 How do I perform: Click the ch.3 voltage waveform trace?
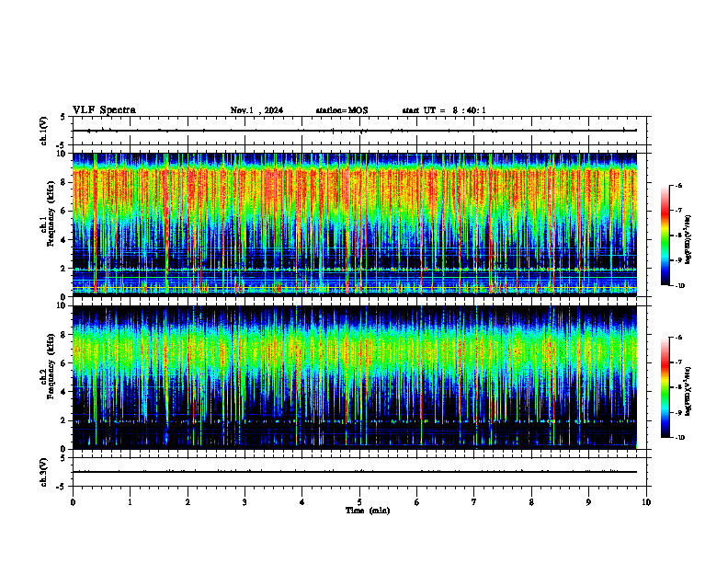355,472
